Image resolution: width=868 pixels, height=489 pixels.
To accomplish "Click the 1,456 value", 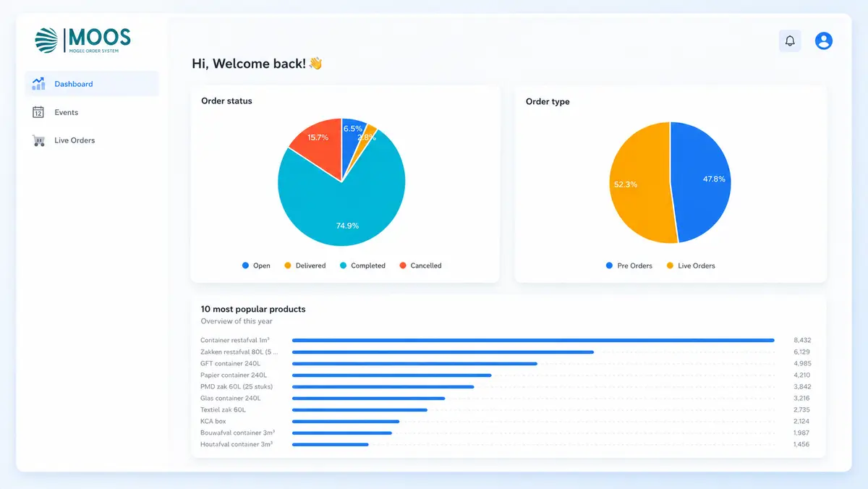I will (801, 444).
